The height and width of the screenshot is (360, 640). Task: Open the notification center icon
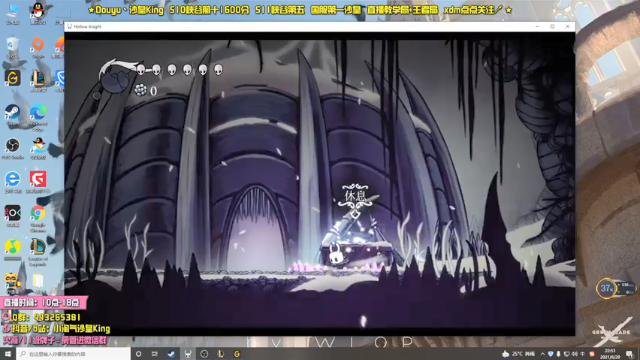(630, 354)
